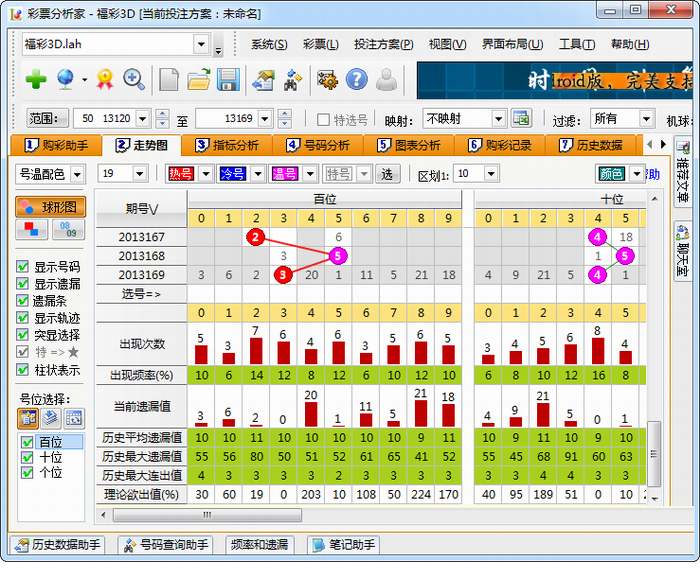Click the green plus add icon
Screen dimensions: 700x568
tap(36, 79)
